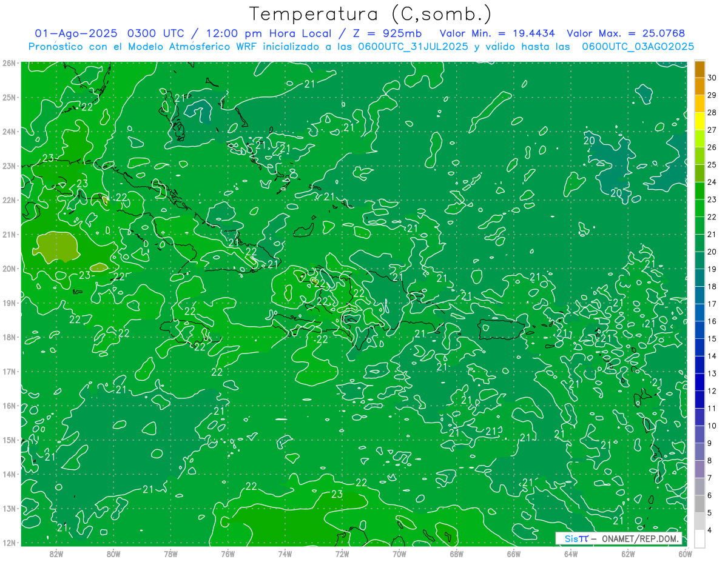
Task: Click the 21N latitude axis label
Action: [9, 234]
